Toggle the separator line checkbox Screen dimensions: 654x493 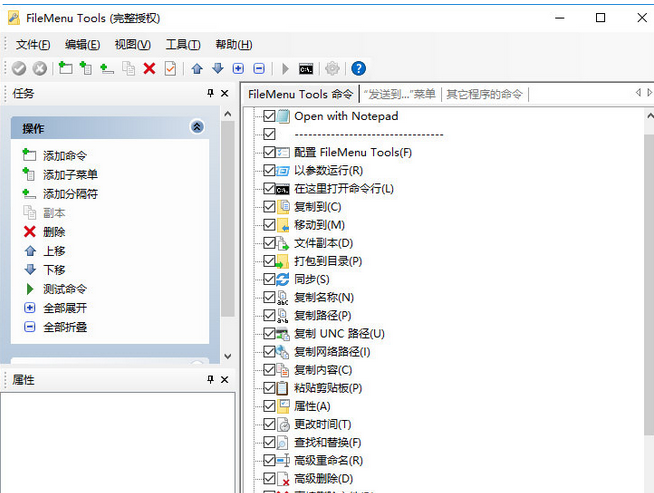pos(269,134)
